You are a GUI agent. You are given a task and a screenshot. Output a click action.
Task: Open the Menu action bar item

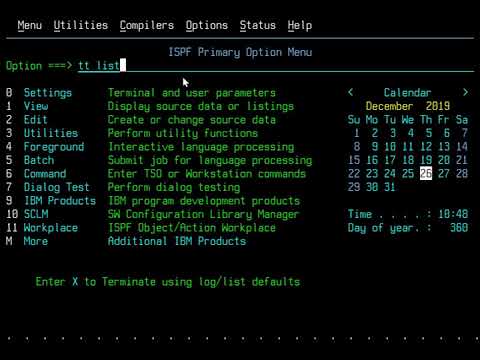pyautogui.click(x=30, y=25)
